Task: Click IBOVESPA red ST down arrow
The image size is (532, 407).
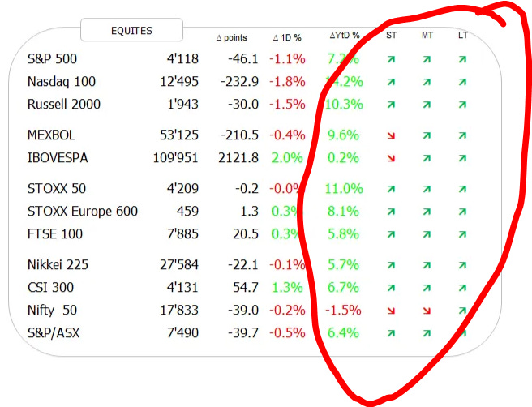Action: click(391, 158)
